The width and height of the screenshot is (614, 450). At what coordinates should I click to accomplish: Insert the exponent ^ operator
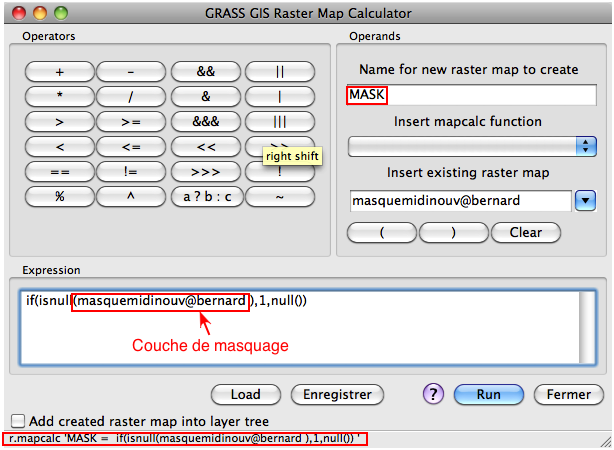[x=132, y=196]
